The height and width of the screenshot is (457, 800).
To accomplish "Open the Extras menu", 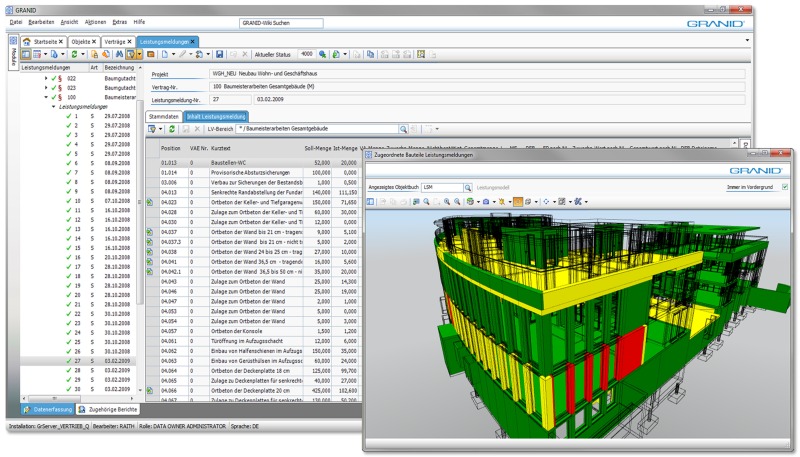I will (x=119, y=22).
